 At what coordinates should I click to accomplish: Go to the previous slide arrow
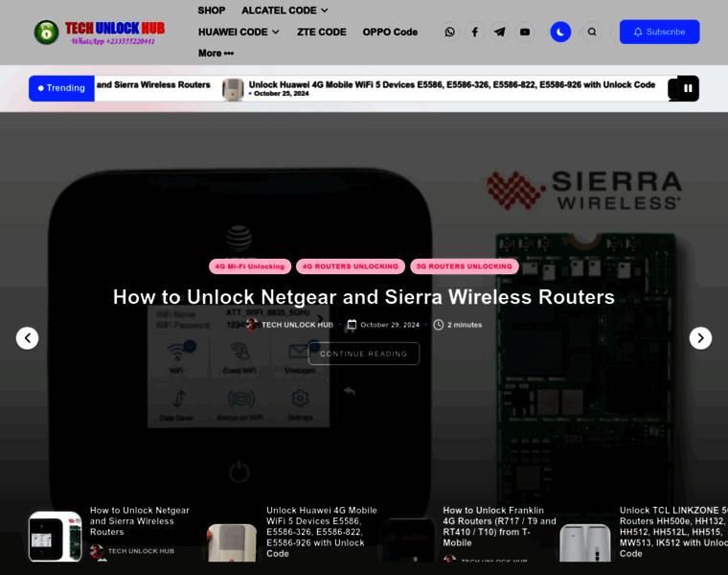28,338
